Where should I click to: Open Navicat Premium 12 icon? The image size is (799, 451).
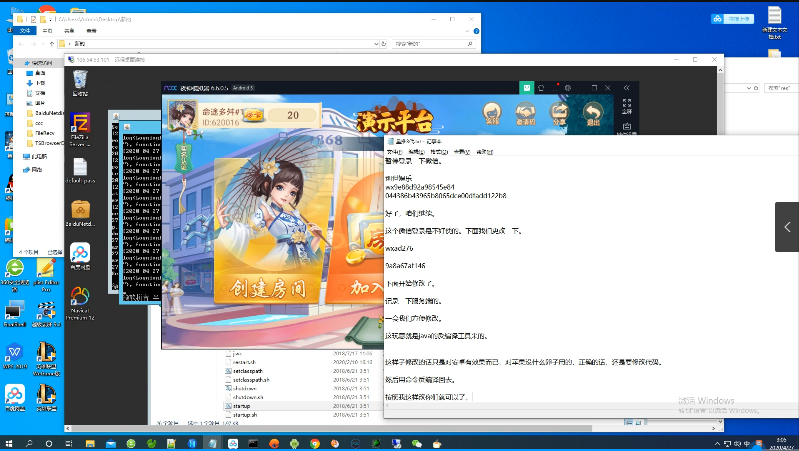[80, 303]
